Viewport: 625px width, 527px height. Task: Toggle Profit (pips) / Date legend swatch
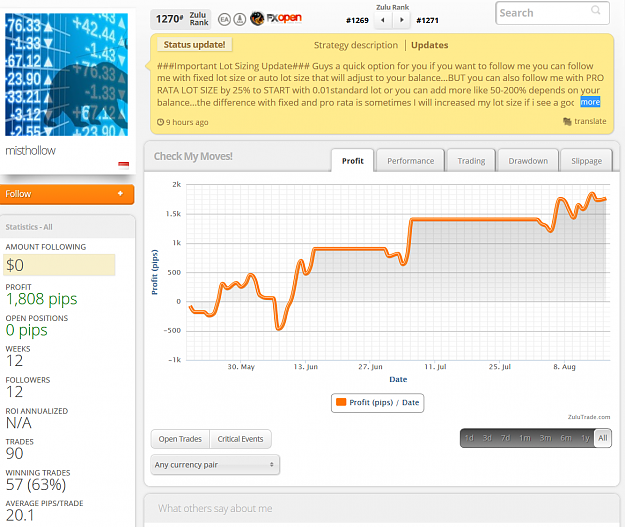[341, 402]
